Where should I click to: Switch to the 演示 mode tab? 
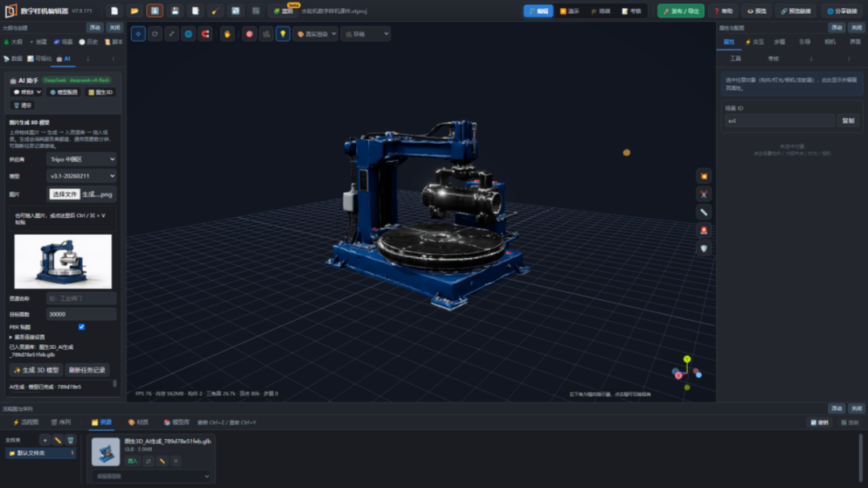pos(569,11)
